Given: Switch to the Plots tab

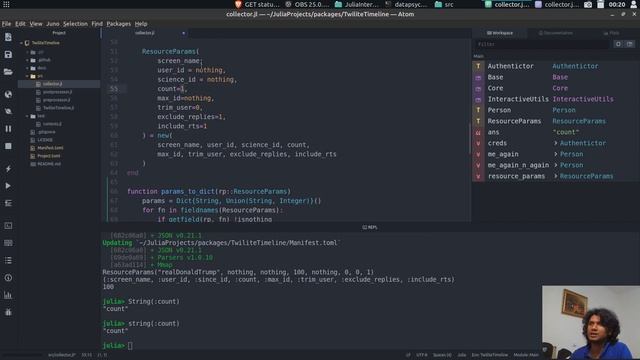Looking at the screenshot, I should [x=611, y=33].
